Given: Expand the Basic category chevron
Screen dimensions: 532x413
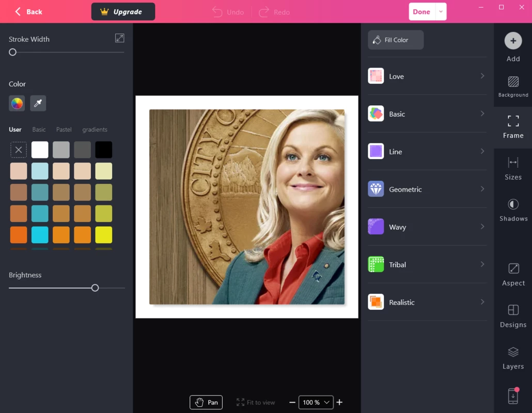Looking at the screenshot, I should tap(482, 114).
